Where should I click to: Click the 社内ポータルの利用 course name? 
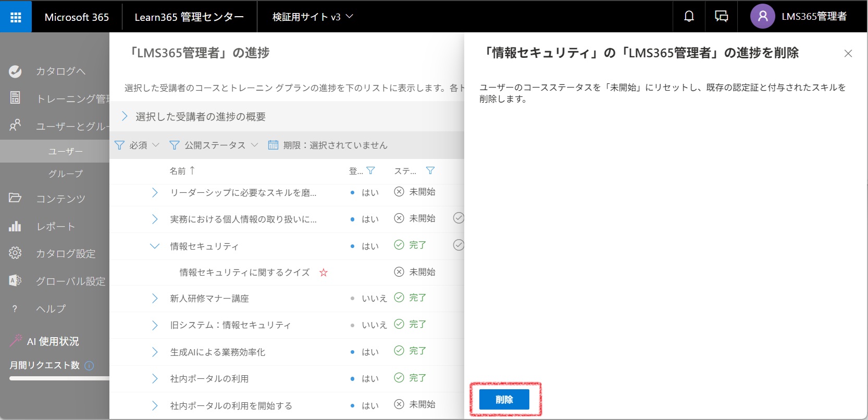click(x=209, y=379)
